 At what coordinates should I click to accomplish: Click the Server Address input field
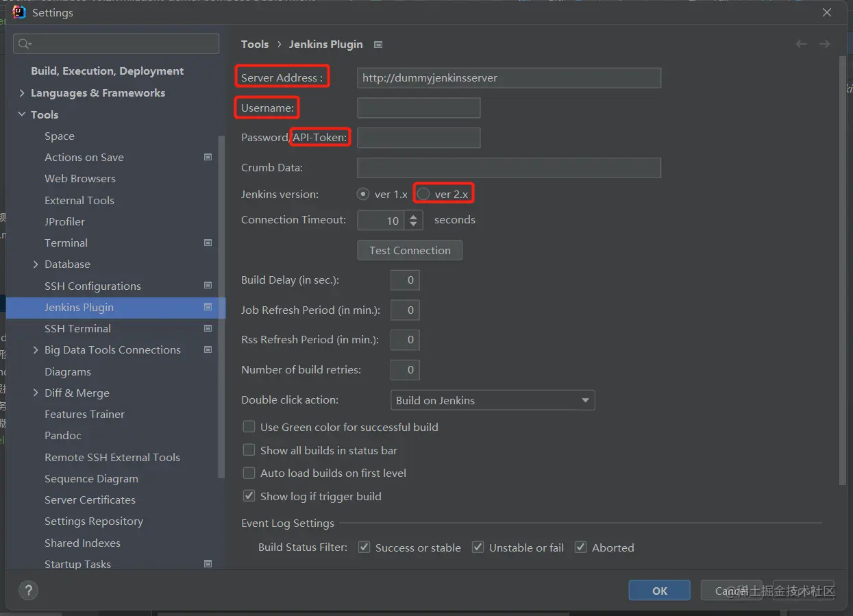pyautogui.click(x=509, y=77)
